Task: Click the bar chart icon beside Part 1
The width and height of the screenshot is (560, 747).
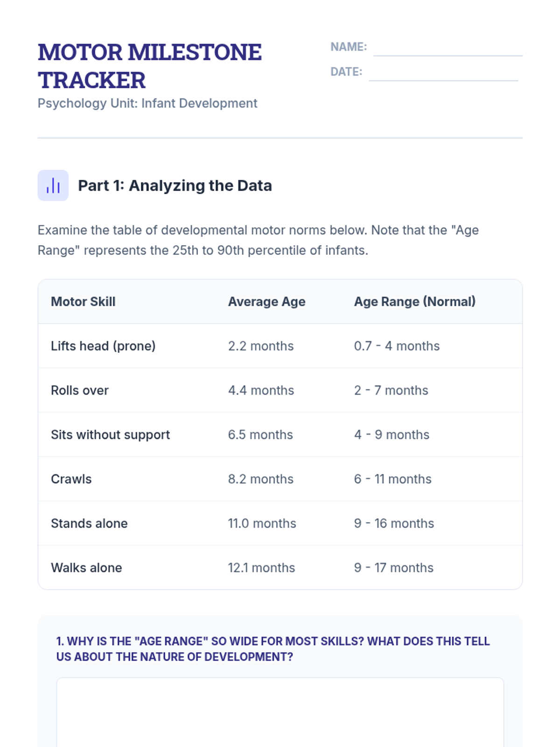Action: point(53,185)
